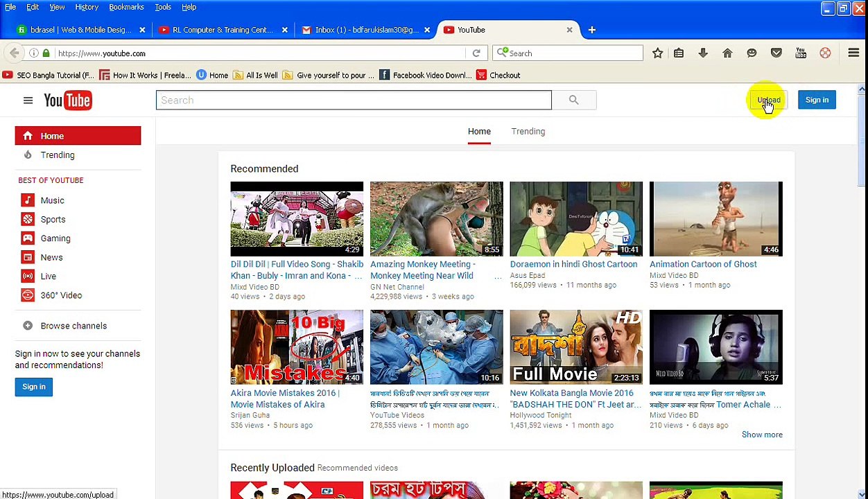
Task: Close the Inbox Gmail tab
Action: (427, 30)
